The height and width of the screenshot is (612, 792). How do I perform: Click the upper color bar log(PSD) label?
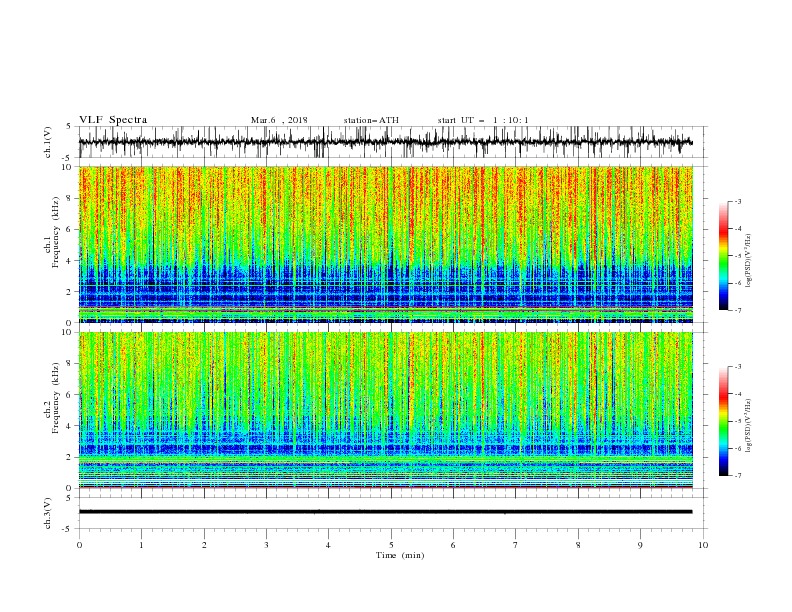click(x=749, y=261)
